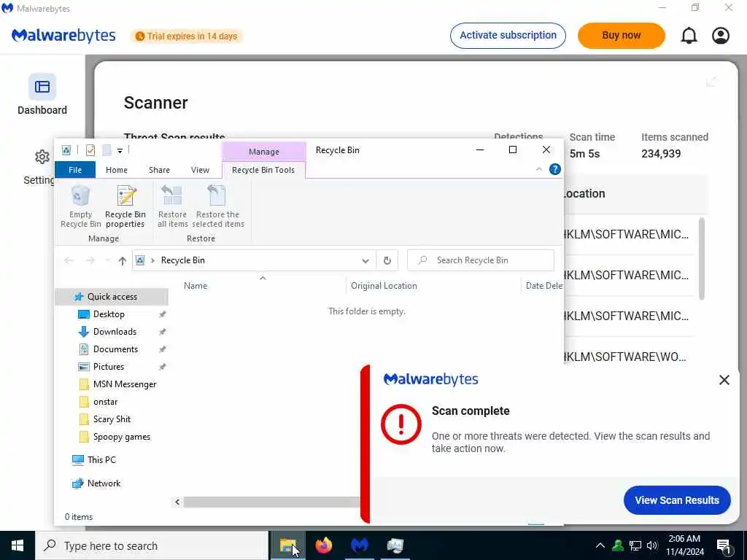
Task: Click the Search Recycle Bin field
Action: (x=480, y=260)
